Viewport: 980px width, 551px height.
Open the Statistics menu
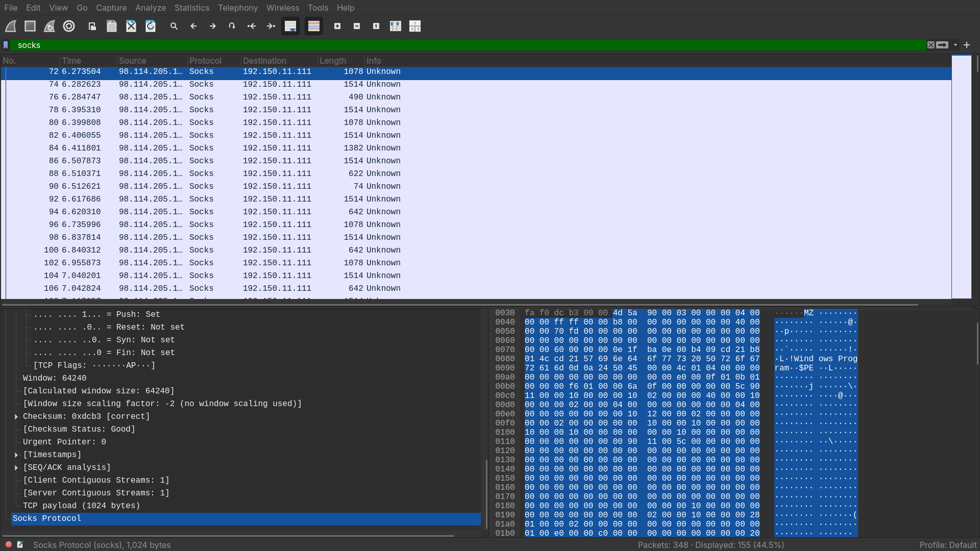(191, 8)
